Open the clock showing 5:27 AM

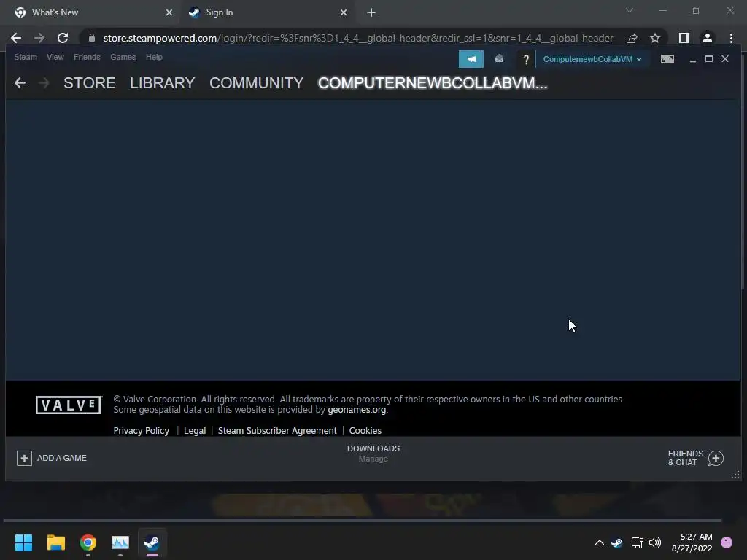(692, 542)
